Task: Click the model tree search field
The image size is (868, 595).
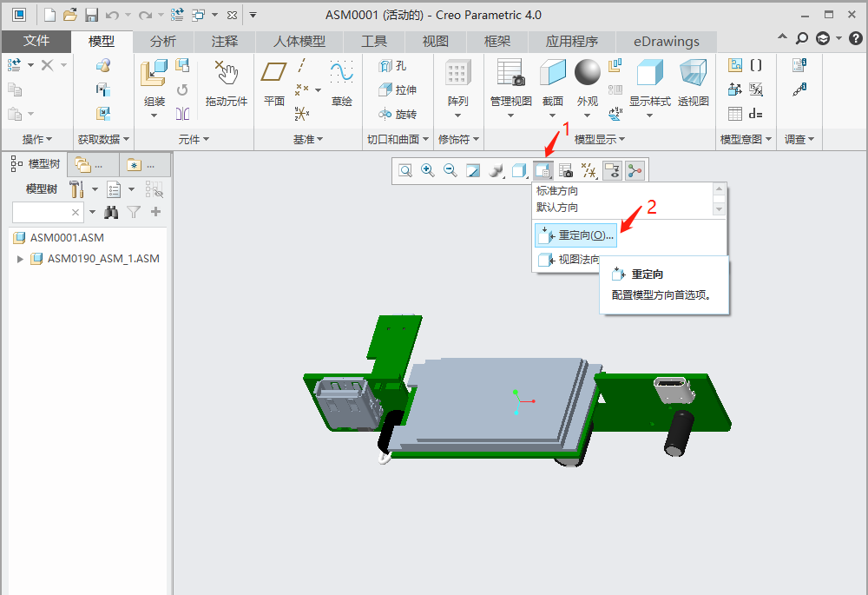Action: (40, 212)
